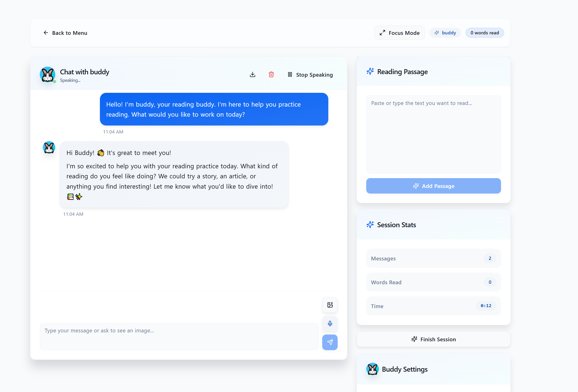This screenshot has height=392, width=578.
Task: Click the bunny avatar beside buddy's reply
Action: coord(49,147)
